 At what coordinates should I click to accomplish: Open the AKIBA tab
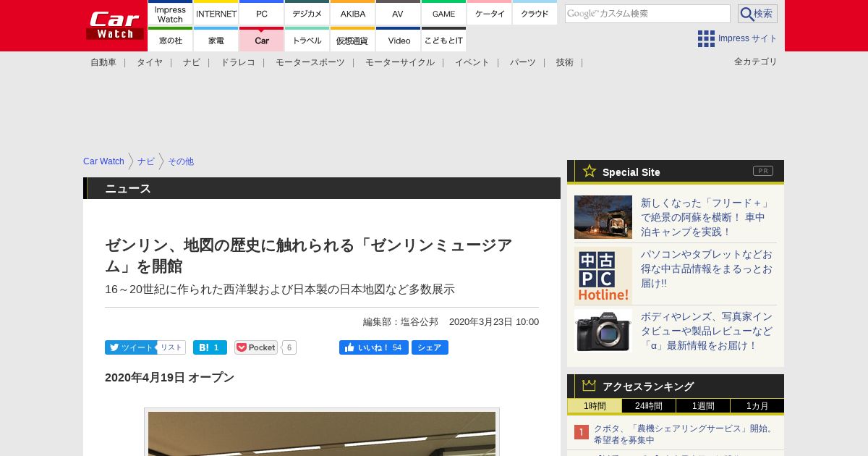353,13
